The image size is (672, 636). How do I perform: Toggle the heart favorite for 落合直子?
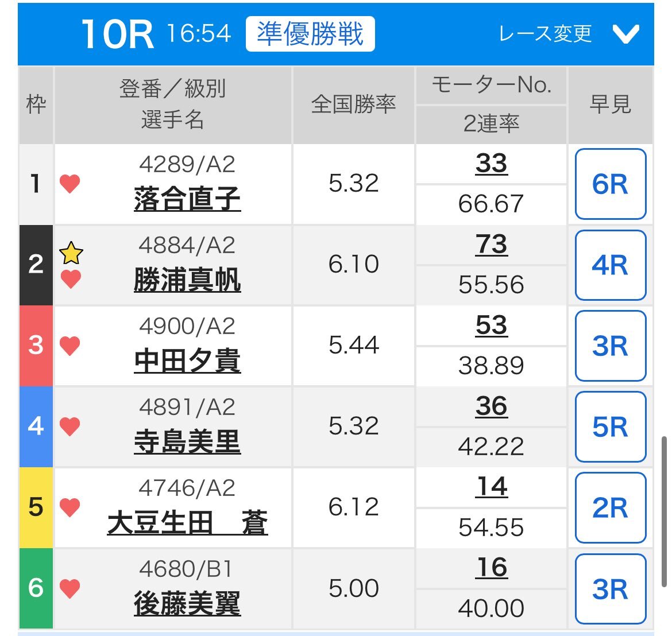point(70,184)
